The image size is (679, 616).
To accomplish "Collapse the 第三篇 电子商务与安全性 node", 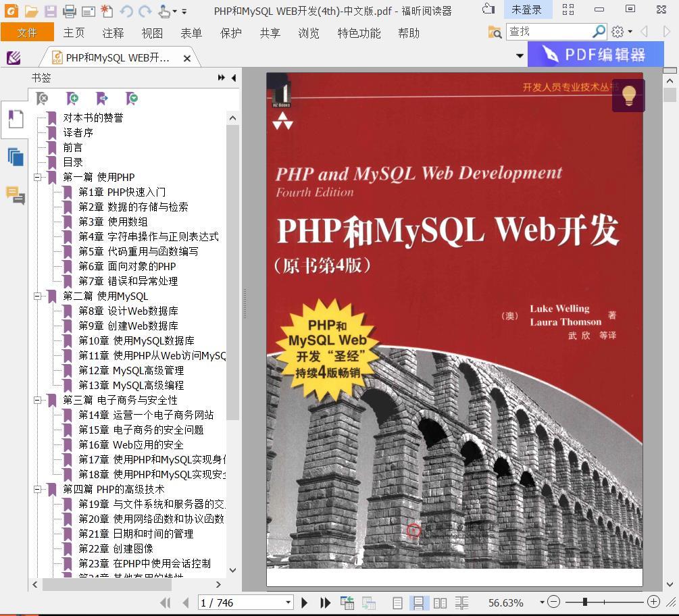I will click(38, 400).
